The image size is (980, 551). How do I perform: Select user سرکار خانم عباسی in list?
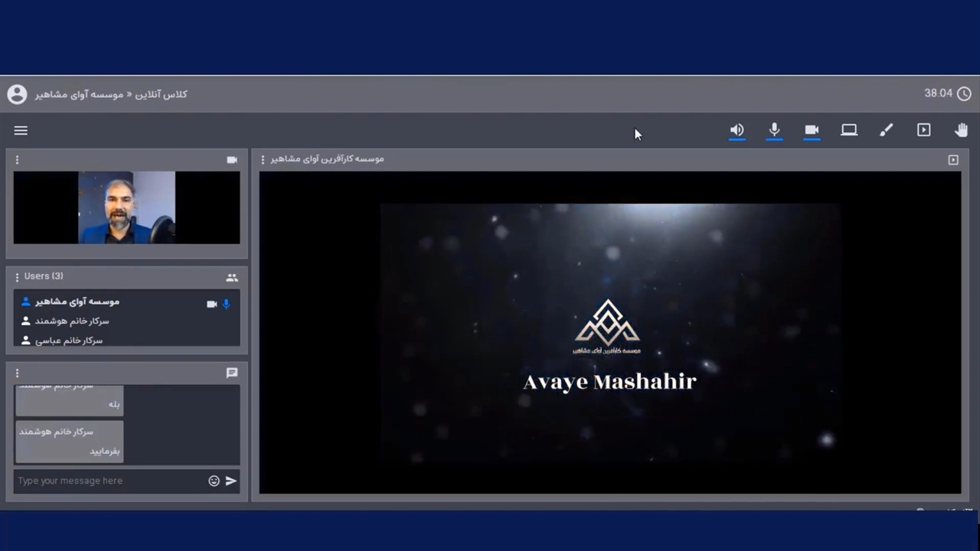(69, 340)
